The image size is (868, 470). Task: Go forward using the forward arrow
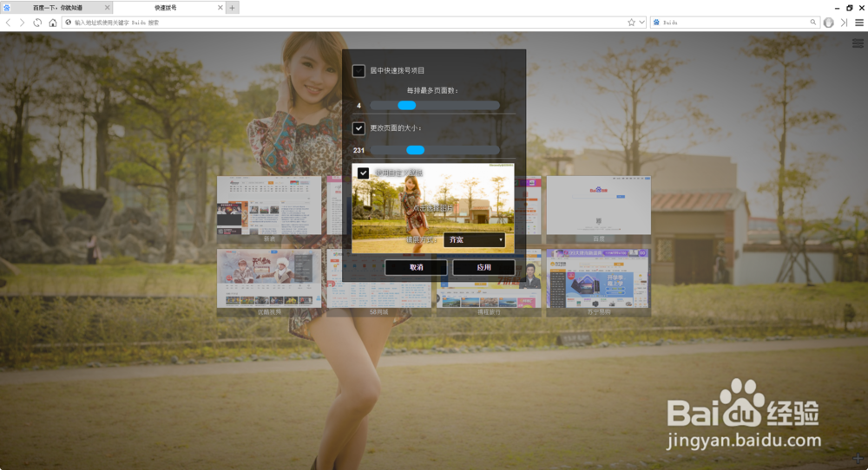coord(23,23)
